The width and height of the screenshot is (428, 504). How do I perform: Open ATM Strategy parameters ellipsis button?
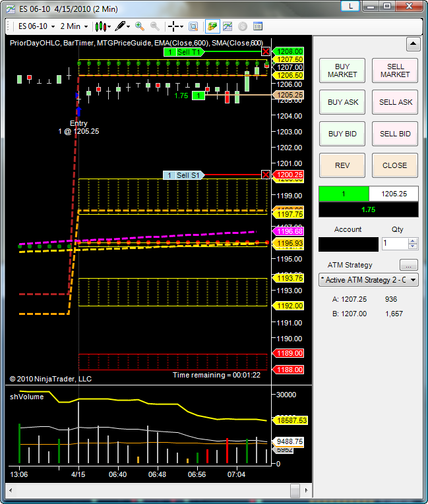pos(409,266)
